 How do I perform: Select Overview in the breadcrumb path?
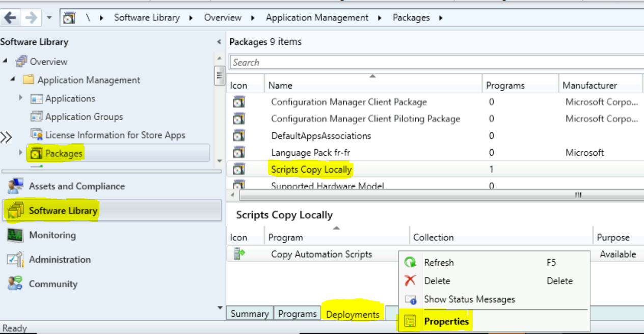click(x=223, y=17)
